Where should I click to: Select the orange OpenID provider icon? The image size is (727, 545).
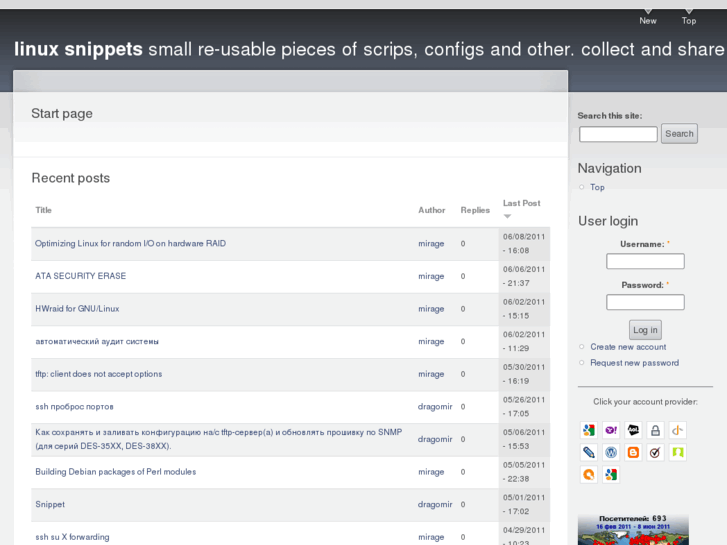(677, 430)
